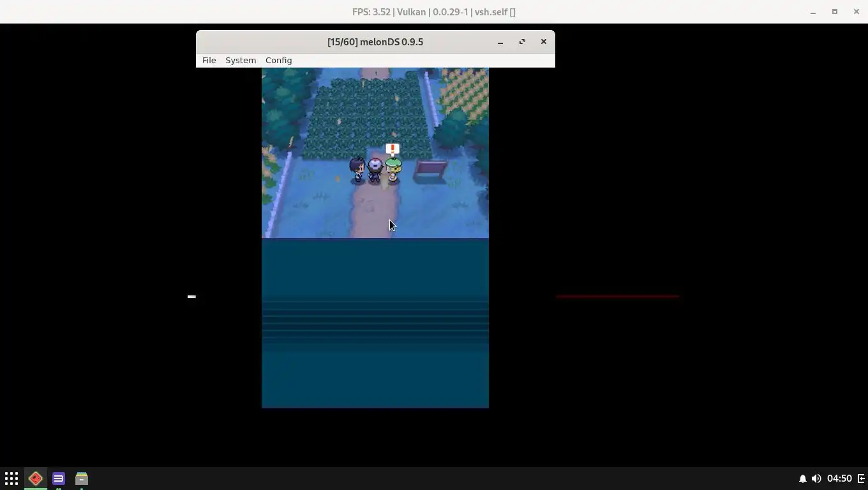The height and width of the screenshot is (490, 868).
Task: Tap the blank DS bottom touch screen
Action: (375, 323)
